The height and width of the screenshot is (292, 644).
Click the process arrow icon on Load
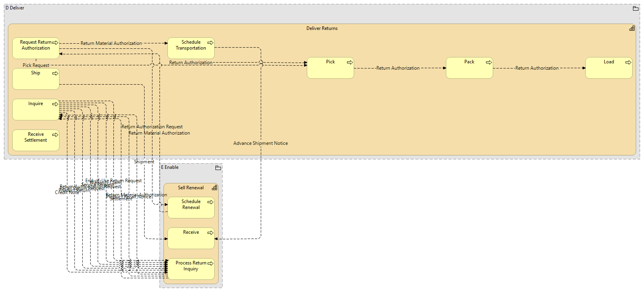[628, 62]
